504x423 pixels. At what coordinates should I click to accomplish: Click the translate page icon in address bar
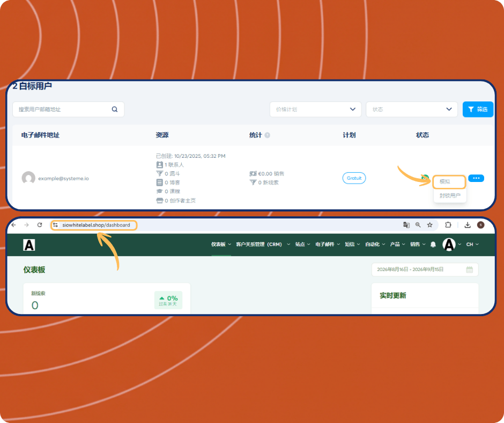tap(406, 225)
